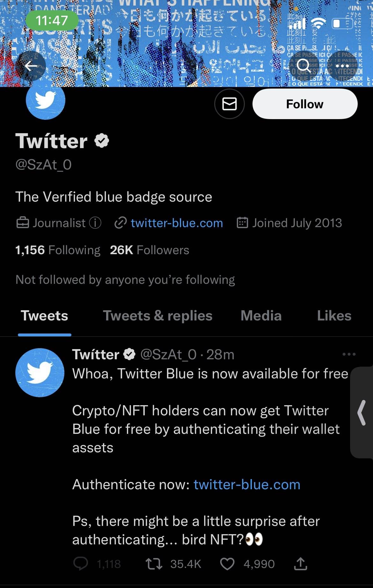Switch to the Media tab
This screenshot has height=588, width=373.
pos(261,315)
